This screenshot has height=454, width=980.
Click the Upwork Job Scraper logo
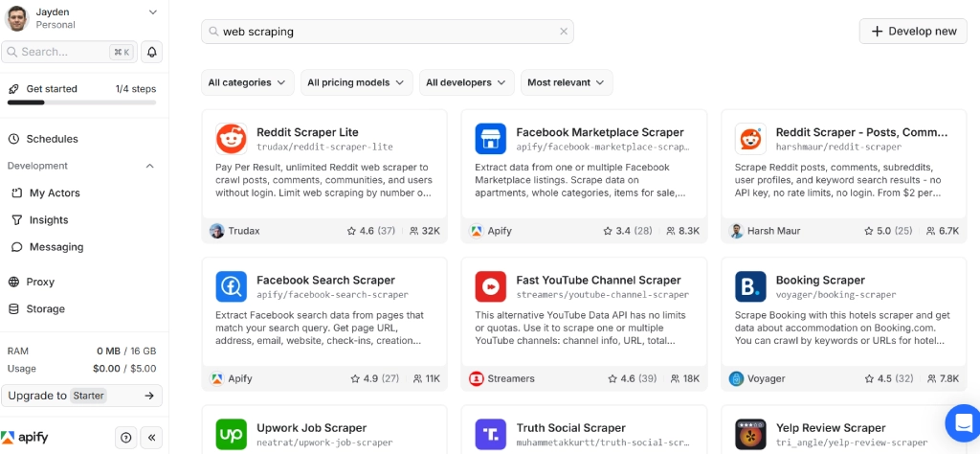tap(232, 434)
